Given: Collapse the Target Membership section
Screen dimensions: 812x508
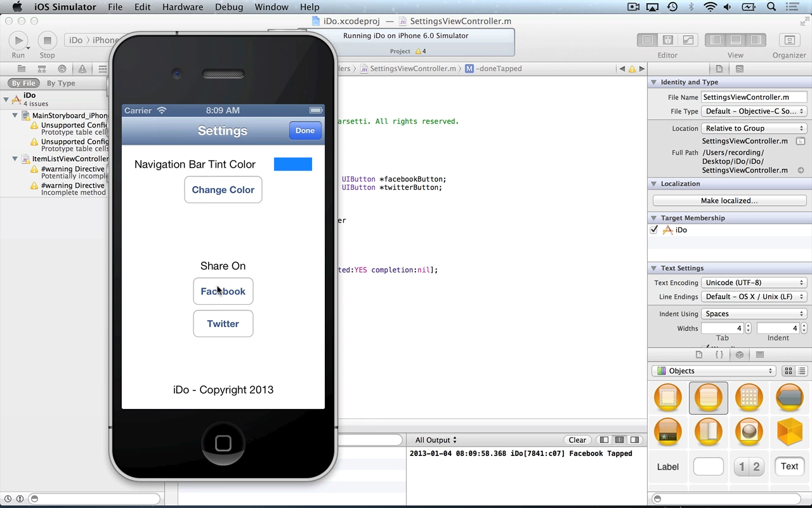Looking at the screenshot, I should coord(653,218).
